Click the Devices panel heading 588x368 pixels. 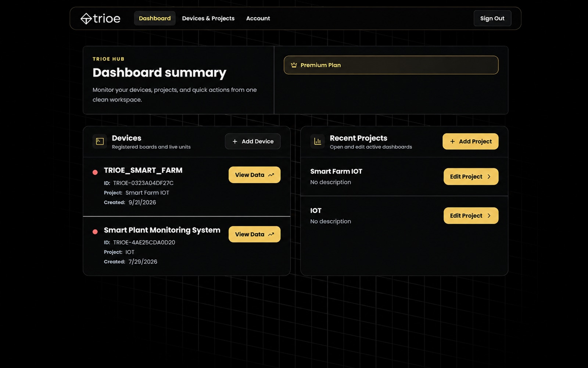pyautogui.click(x=126, y=138)
